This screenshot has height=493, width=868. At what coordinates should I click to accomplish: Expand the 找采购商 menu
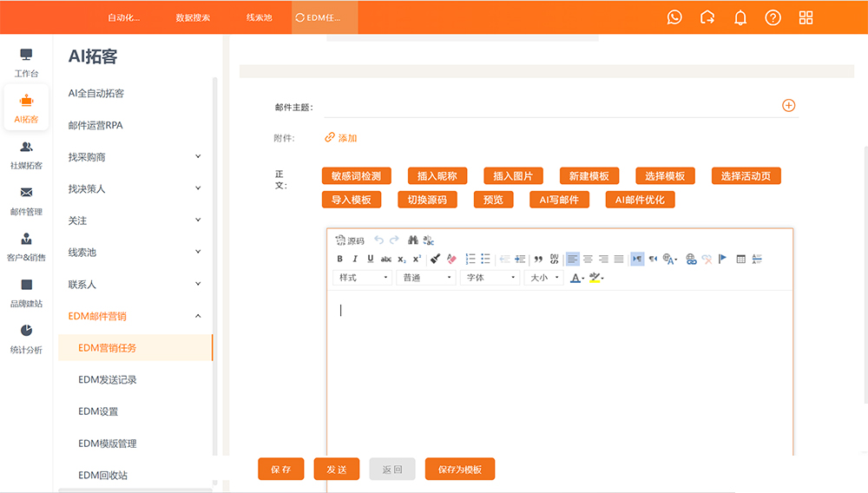point(135,157)
